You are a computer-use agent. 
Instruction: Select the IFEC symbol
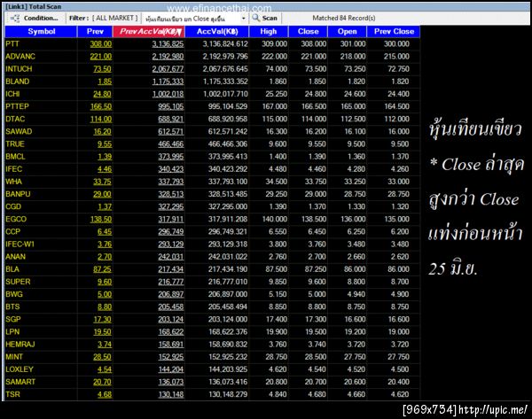(x=13, y=169)
